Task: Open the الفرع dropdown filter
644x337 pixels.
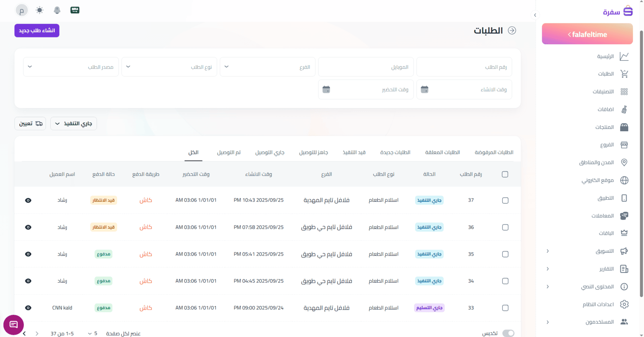Action: pyautogui.click(x=268, y=67)
